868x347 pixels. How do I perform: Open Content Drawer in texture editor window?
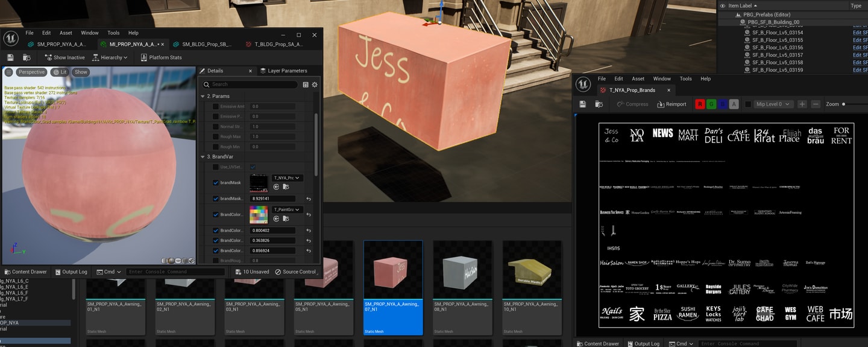tap(599, 343)
